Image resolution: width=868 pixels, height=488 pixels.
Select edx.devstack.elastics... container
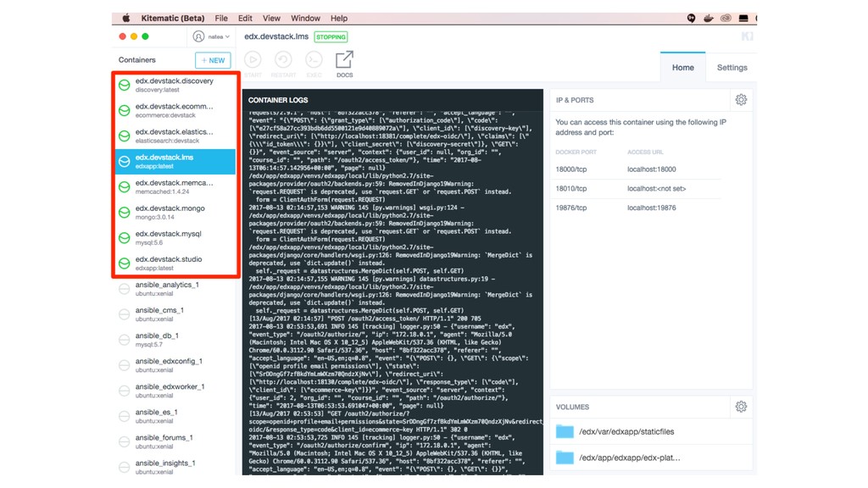click(x=175, y=136)
